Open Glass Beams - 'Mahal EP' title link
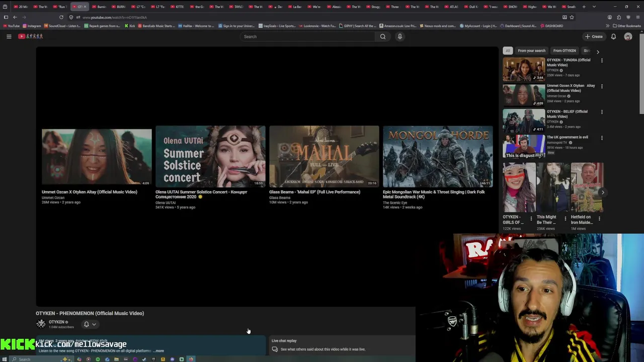Image resolution: width=644 pixels, height=362 pixels. point(314,192)
